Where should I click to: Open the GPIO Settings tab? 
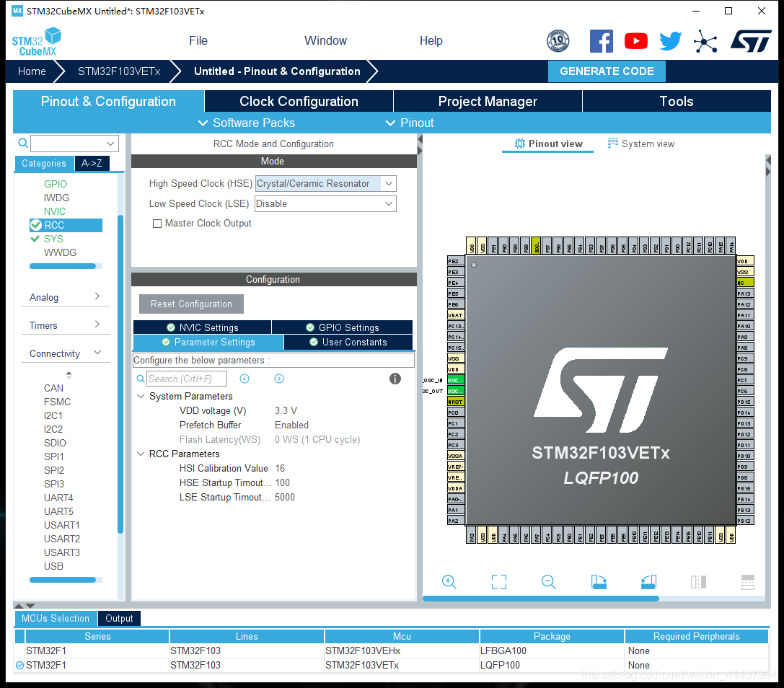(x=343, y=327)
